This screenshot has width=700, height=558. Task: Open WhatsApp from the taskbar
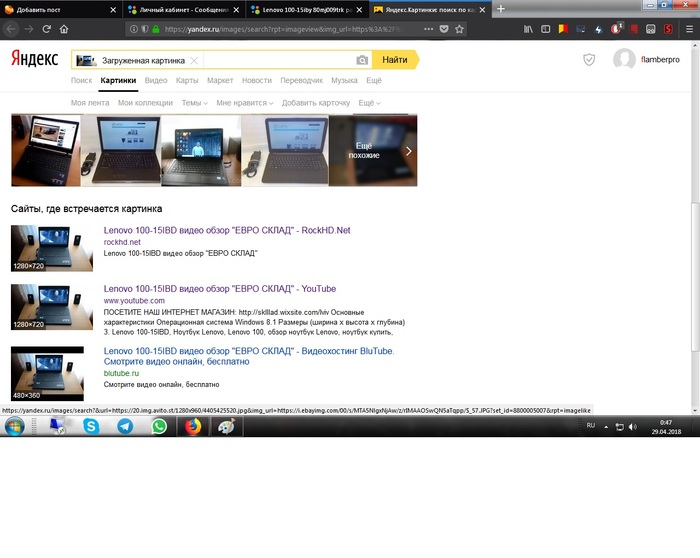(x=159, y=426)
